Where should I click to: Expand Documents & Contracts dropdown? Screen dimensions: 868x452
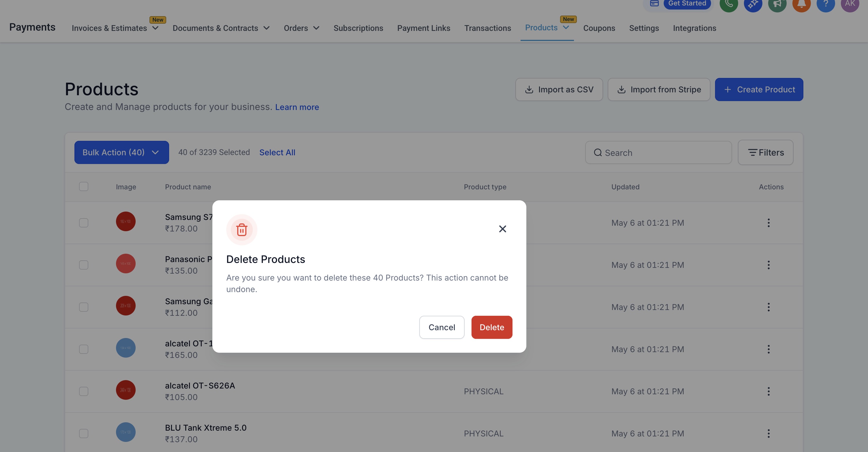pyautogui.click(x=221, y=28)
